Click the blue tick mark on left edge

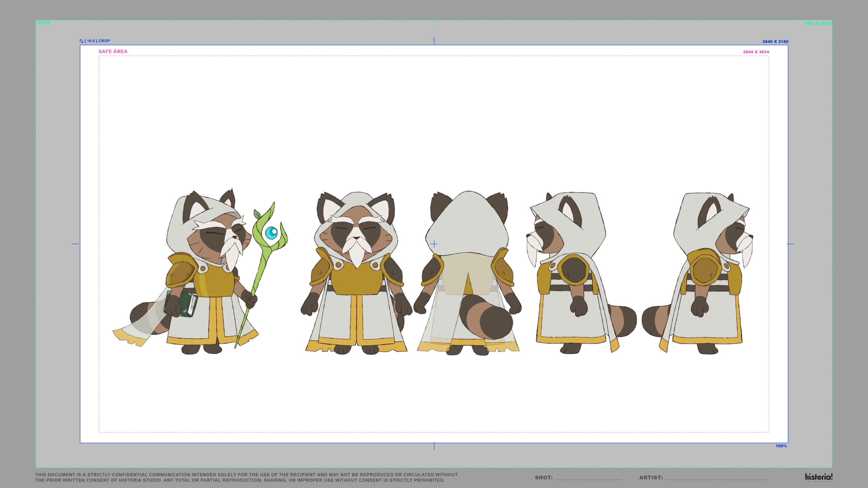(75, 244)
